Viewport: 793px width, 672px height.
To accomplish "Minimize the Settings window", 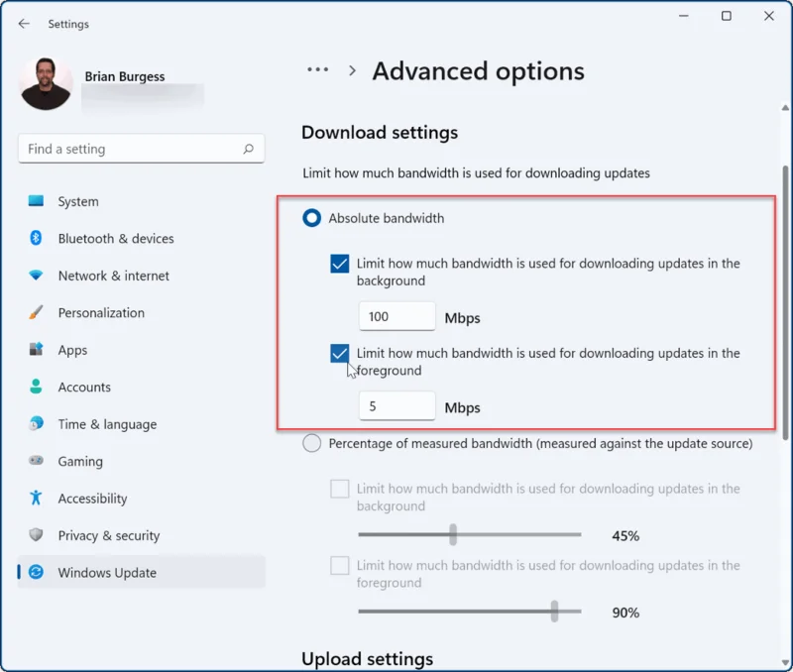I will [684, 16].
